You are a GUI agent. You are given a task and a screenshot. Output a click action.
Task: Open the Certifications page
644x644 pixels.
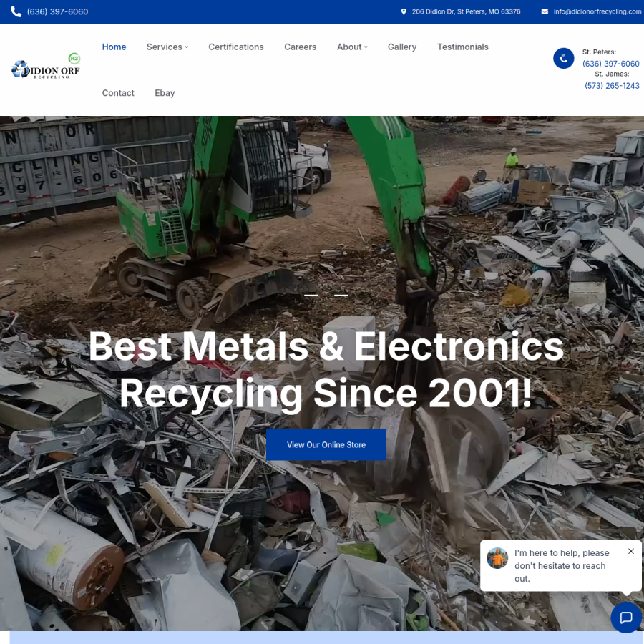pos(235,47)
